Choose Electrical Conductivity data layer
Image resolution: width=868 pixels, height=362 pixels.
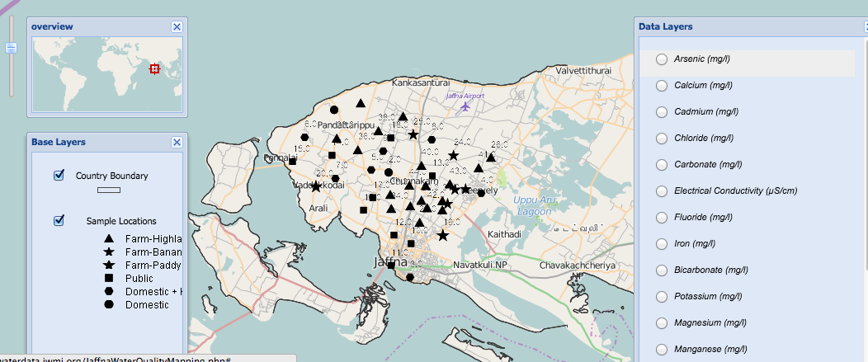pos(661,191)
